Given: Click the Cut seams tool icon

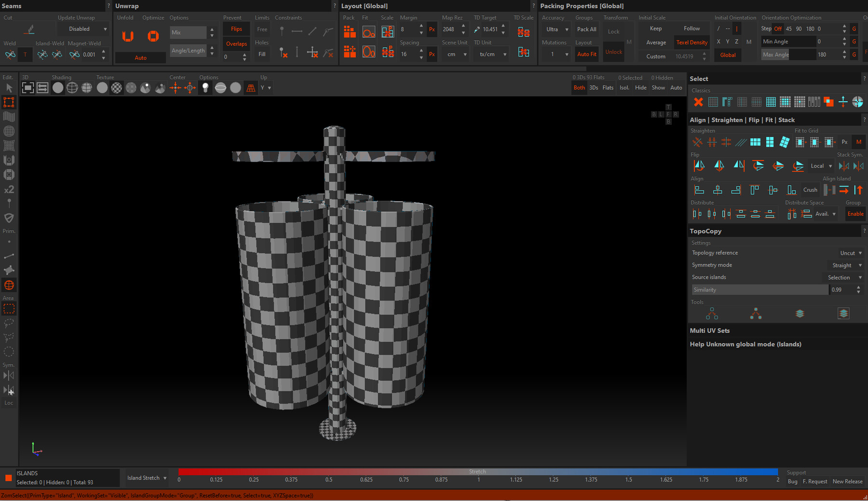Looking at the screenshot, I should 30,29.
